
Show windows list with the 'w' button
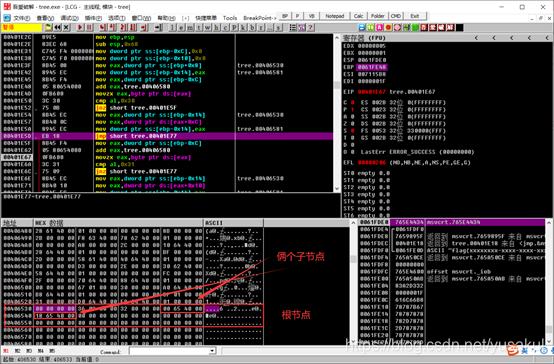pos(208,28)
